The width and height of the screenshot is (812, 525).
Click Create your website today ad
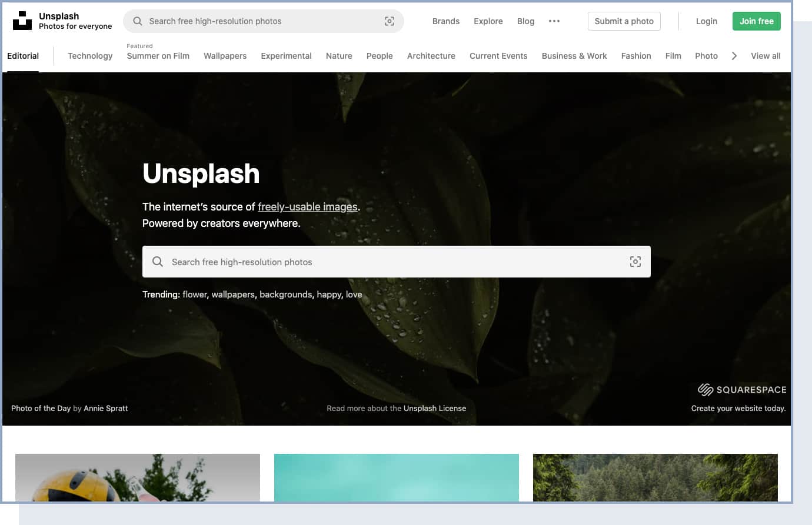coord(738,408)
